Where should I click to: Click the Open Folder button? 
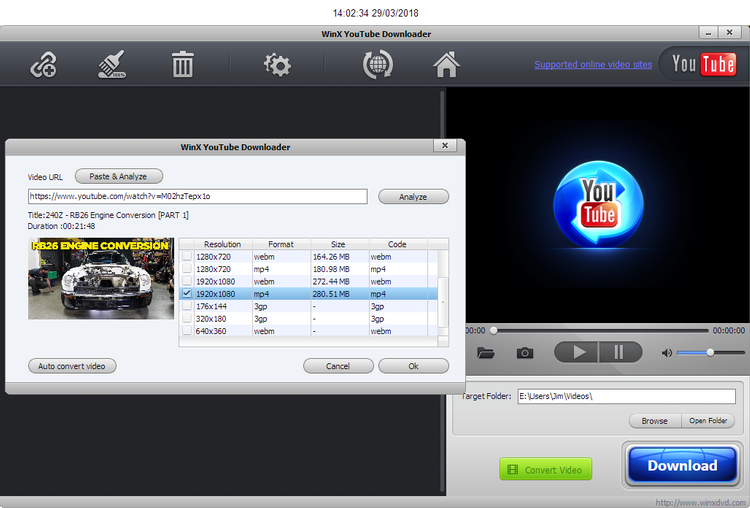pyautogui.click(x=708, y=421)
